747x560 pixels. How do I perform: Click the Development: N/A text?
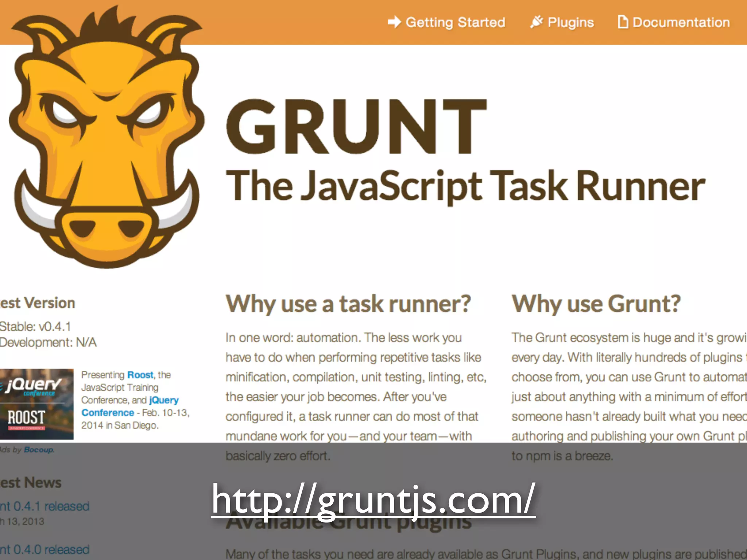48,342
